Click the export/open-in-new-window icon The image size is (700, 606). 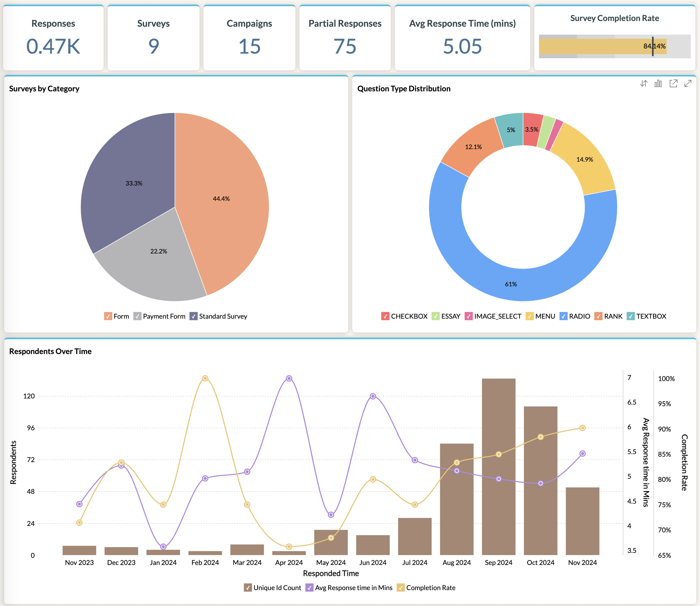pos(673,83)
